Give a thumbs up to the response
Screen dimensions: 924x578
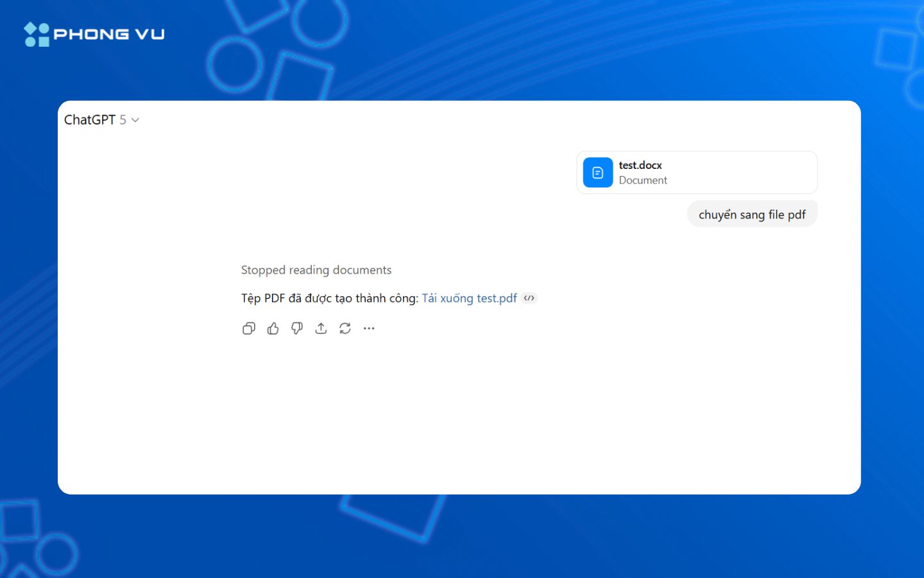pos(273,328)
